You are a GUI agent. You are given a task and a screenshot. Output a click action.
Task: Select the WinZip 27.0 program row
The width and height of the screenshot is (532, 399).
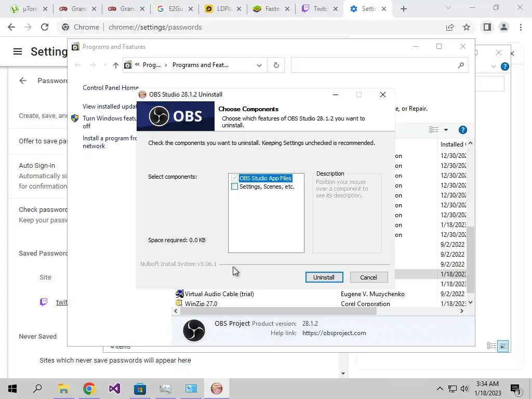(x=320, y=303)
